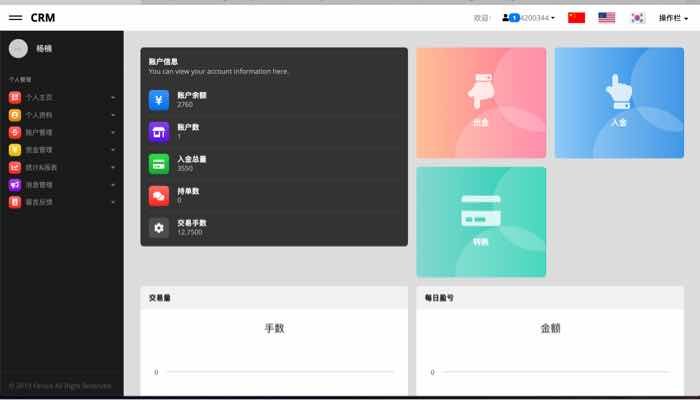Click the username next to the sidebar avatar
Viewport: 700px width, 400px height.
[x=44, y=49]
